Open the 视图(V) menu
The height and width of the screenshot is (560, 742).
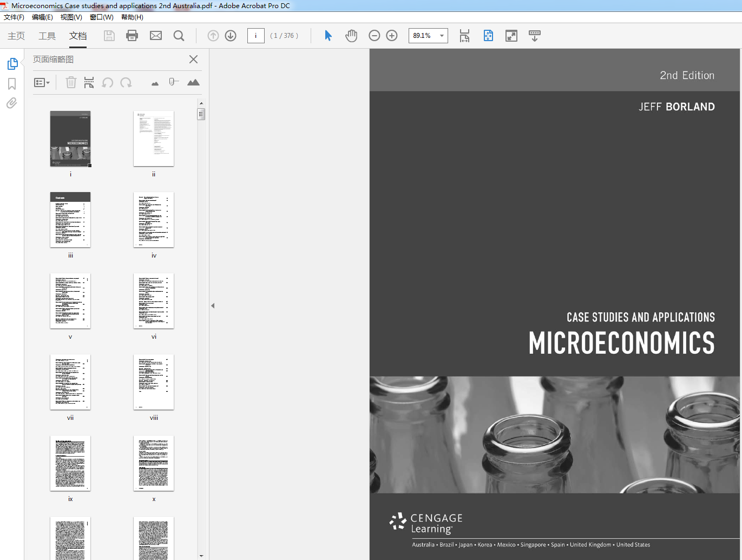tap(71, 17)
